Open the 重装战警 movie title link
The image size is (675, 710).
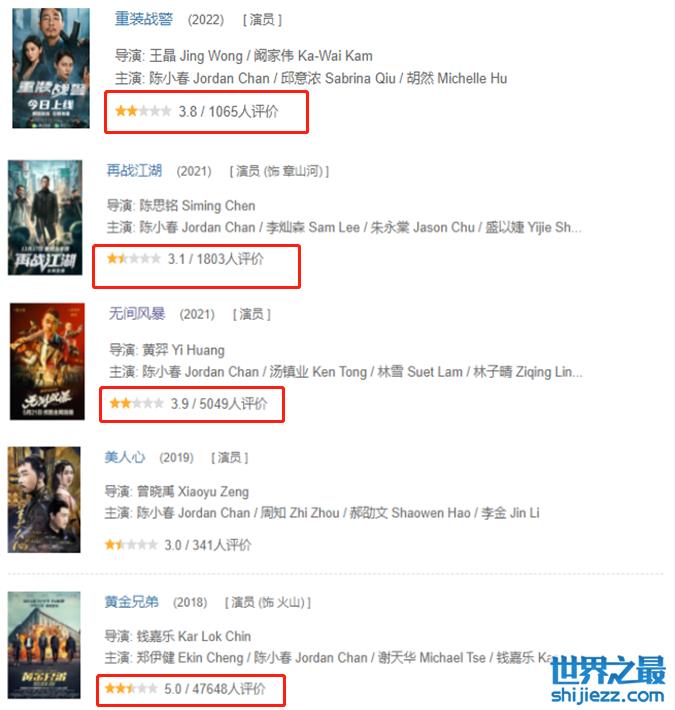coord(144,19)
